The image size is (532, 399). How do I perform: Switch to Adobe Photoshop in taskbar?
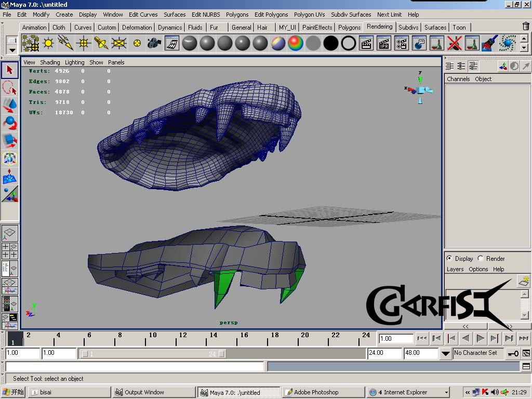click(323, 392)
